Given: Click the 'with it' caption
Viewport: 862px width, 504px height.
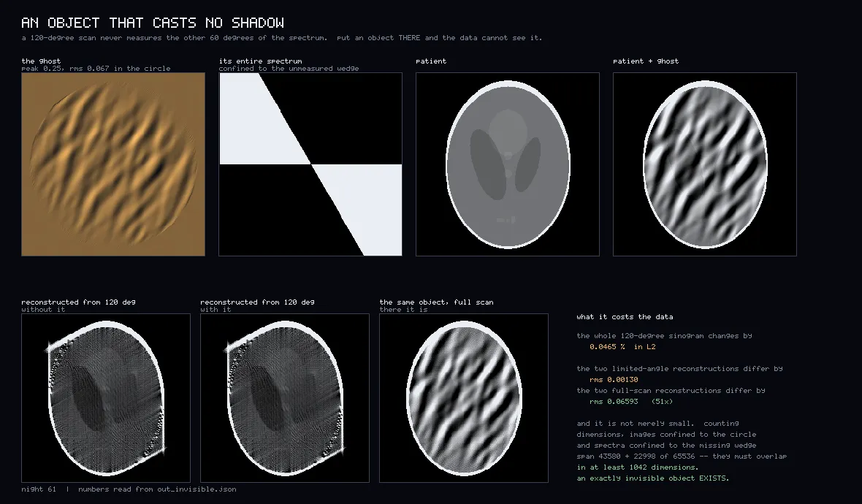Looking at the screenshot, I should pos(216,310).
